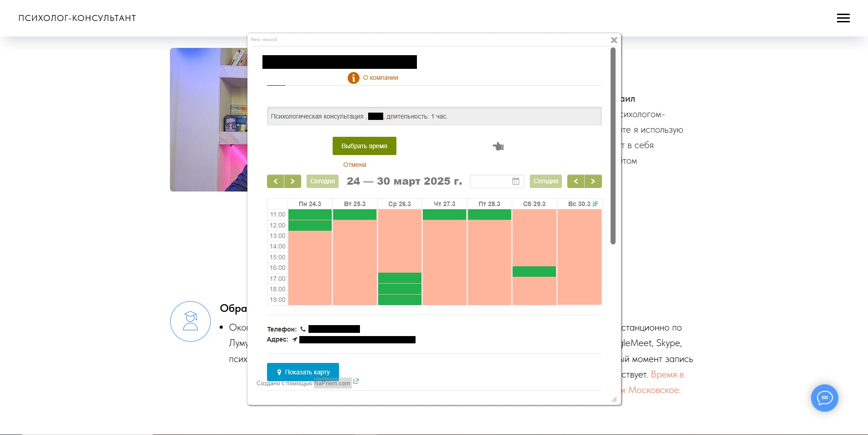
Task: Click the graduation cap education icon on the page
Action: 190,321
